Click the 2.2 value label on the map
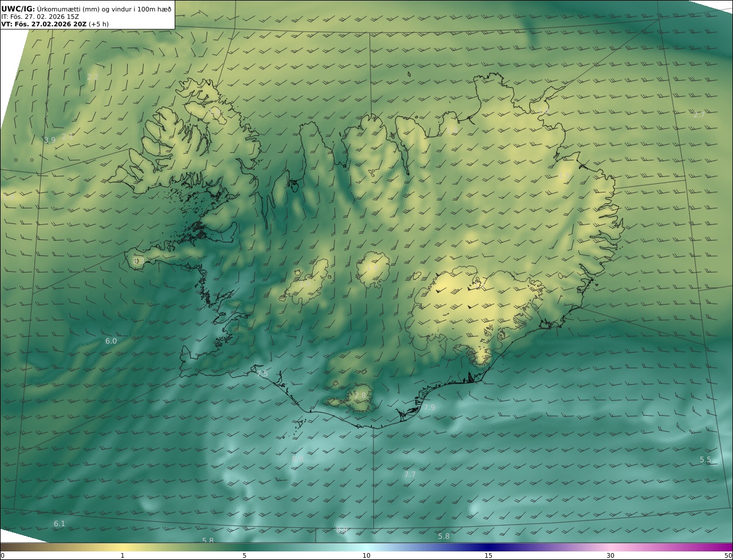733x560 pixels. [93, 77]
